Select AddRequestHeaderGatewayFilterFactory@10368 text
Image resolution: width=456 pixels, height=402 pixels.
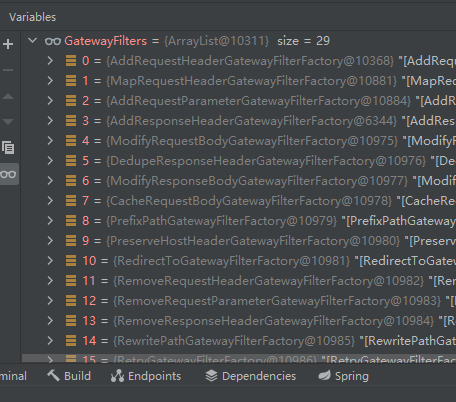click(250, 61)
